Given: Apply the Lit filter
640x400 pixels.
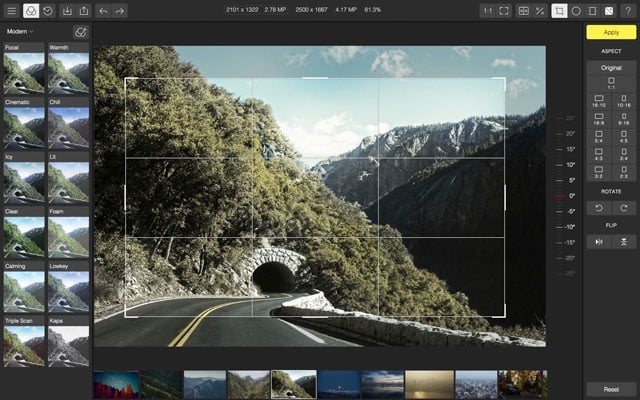Looking at the screenshot, I should click(x=69, y=178).
